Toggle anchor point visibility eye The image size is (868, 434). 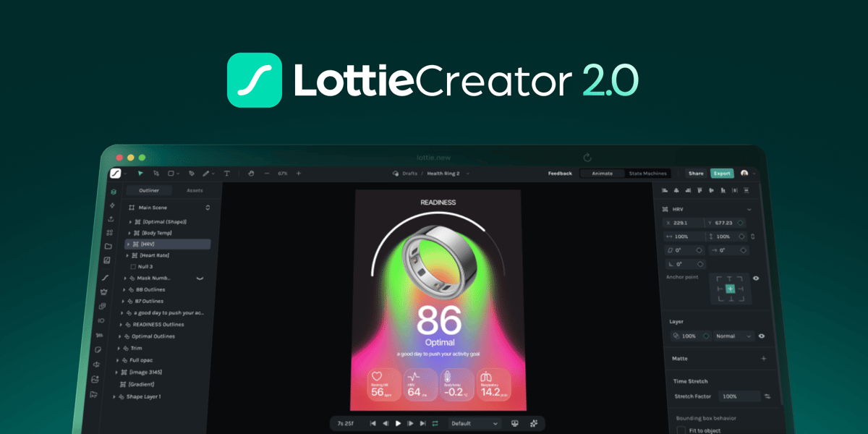(x=756, y=278)
